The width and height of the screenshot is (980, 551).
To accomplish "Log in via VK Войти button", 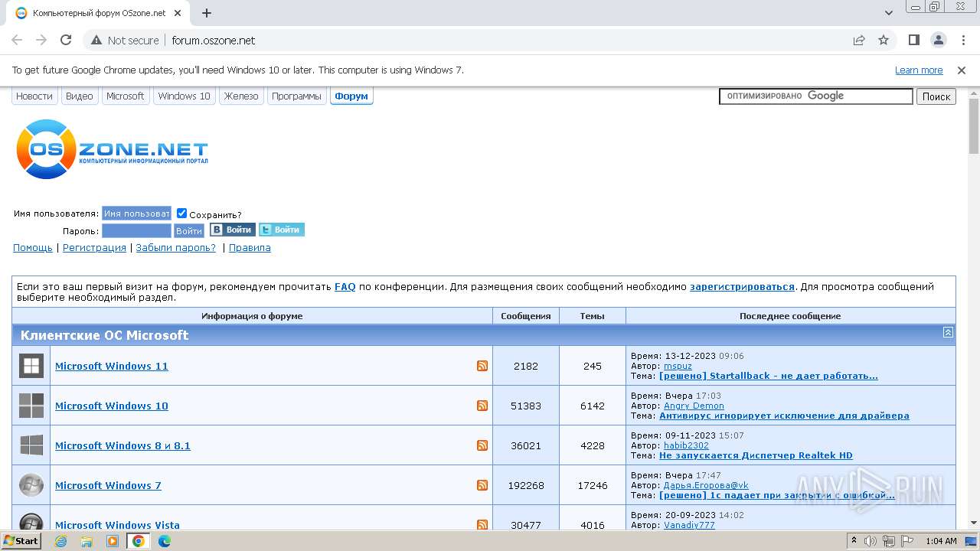I will (x=233, y=230).
